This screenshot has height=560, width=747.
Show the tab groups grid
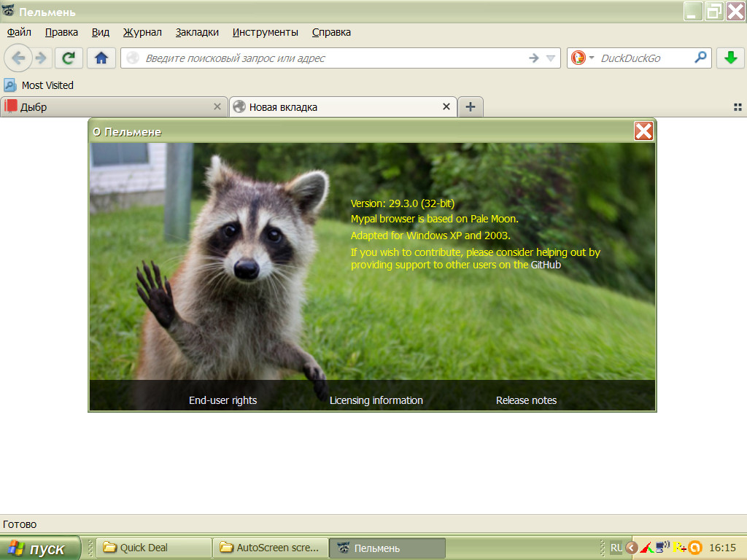pyautogui.click(x=738, y=107)
